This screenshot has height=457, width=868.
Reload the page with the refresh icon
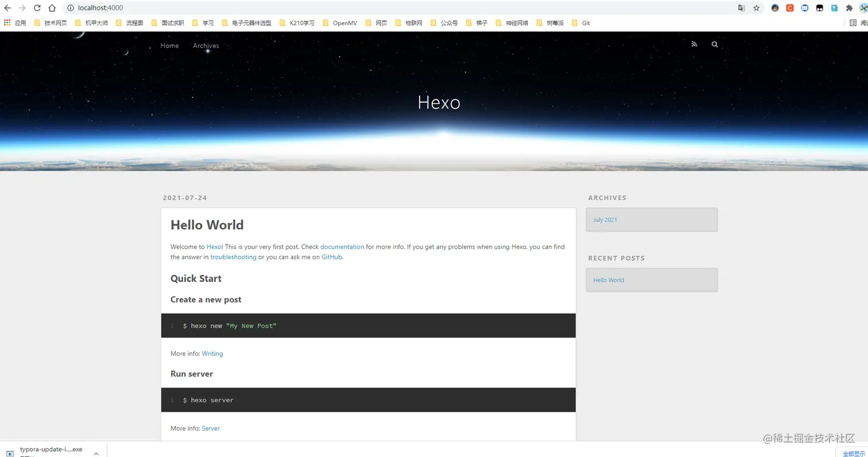[37, 8]
